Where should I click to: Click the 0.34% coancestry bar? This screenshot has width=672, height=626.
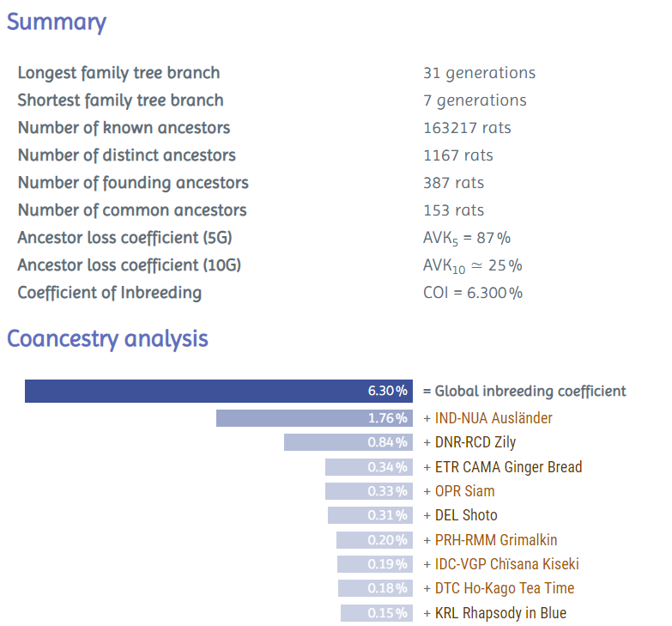(x=368, y=467)
